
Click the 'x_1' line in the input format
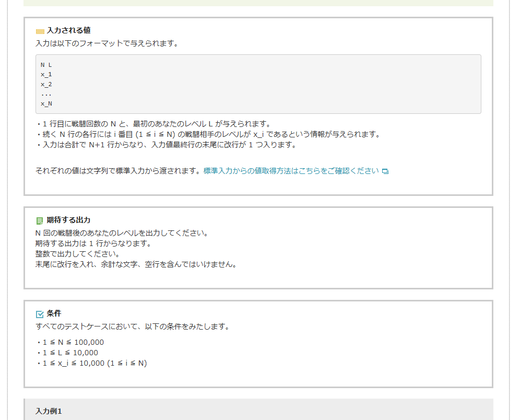(46, 74)
